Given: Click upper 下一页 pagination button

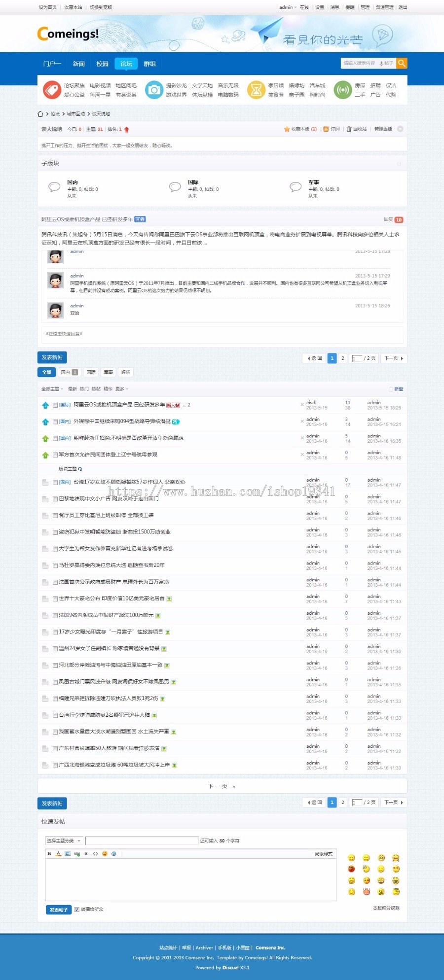Looking at the screenshot, I should tap(394, 358).
